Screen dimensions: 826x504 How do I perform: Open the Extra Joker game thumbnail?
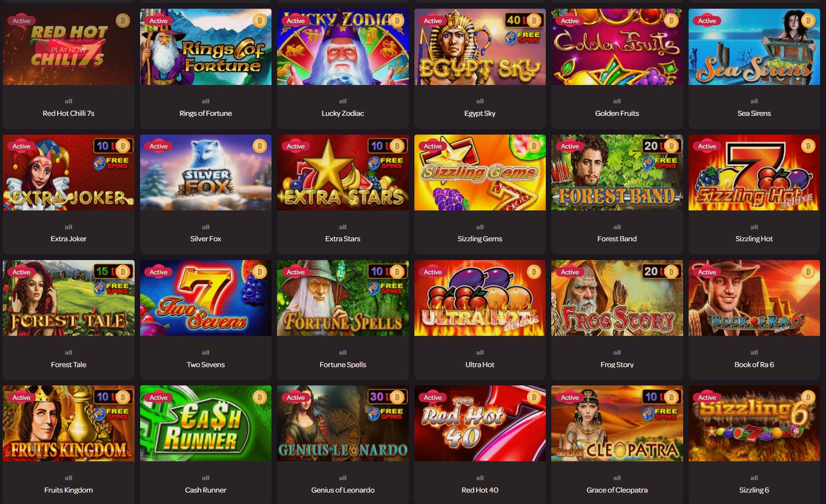68,172
